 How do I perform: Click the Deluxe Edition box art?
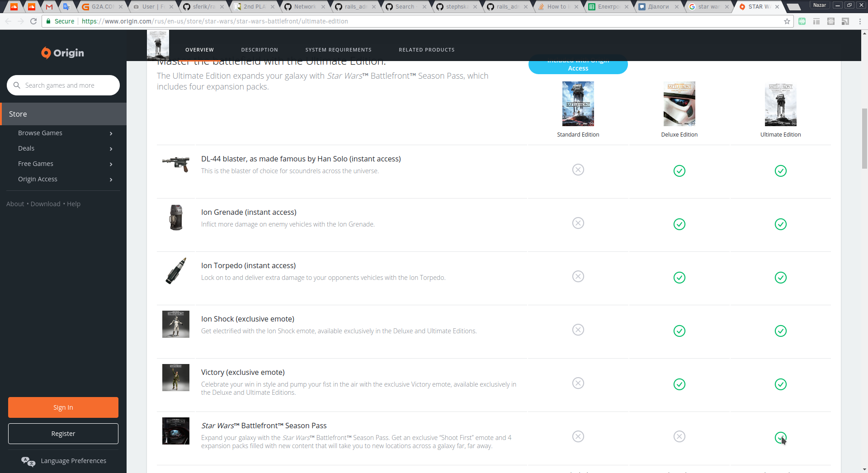[x=679, y=104]
